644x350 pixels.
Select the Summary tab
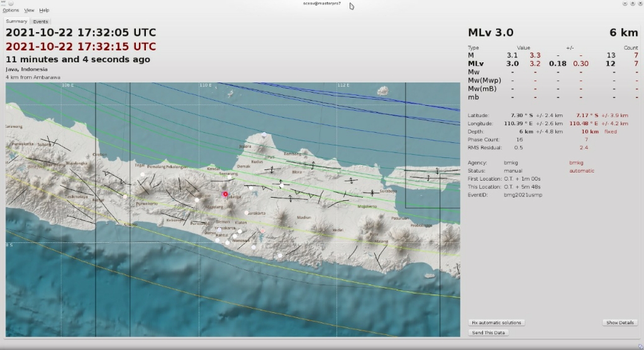[16, 21]
